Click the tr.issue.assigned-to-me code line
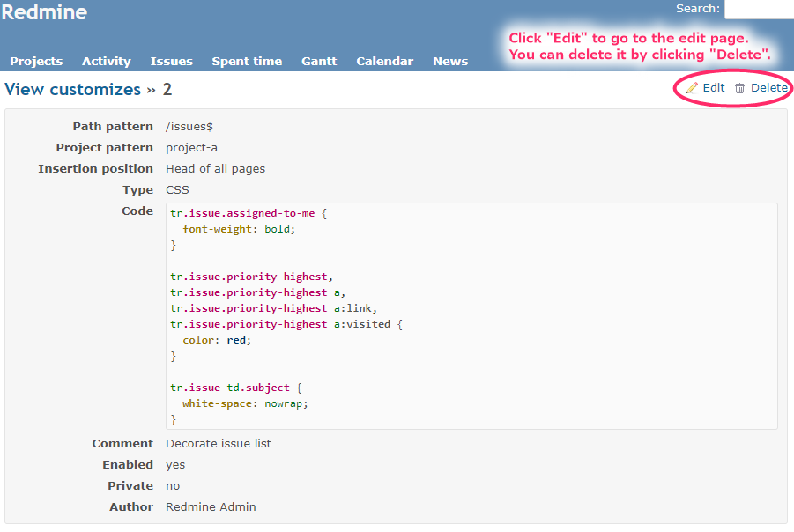The image size is (794, 532). (249, 214)
